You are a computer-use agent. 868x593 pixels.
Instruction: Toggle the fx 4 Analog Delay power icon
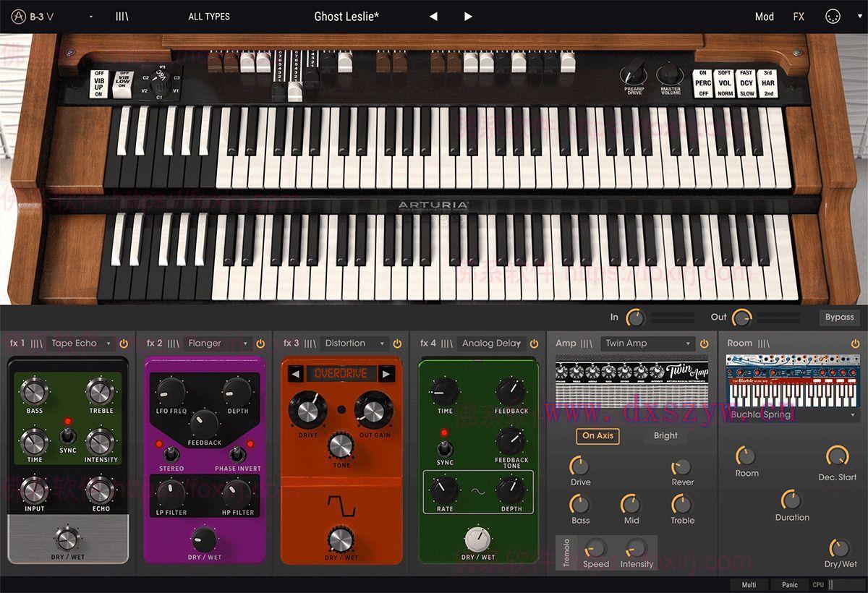[x=534, y=344]
